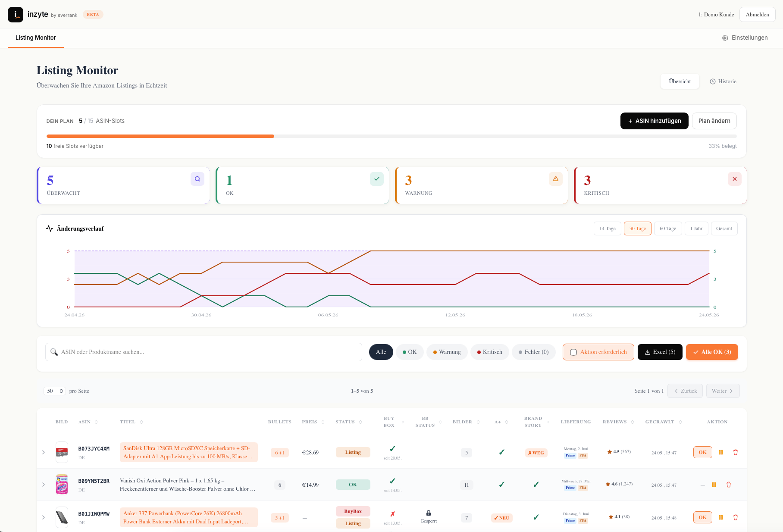
Task: Click OK action button in SanDisk row
Action: coord(702,452)
